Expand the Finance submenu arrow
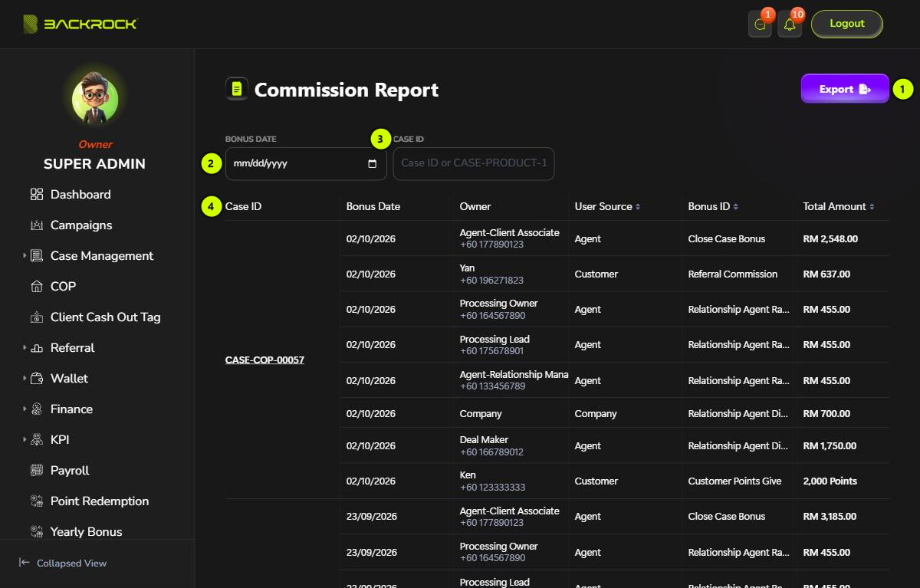The height and width of the screenshot is (588, 920). 25,409
